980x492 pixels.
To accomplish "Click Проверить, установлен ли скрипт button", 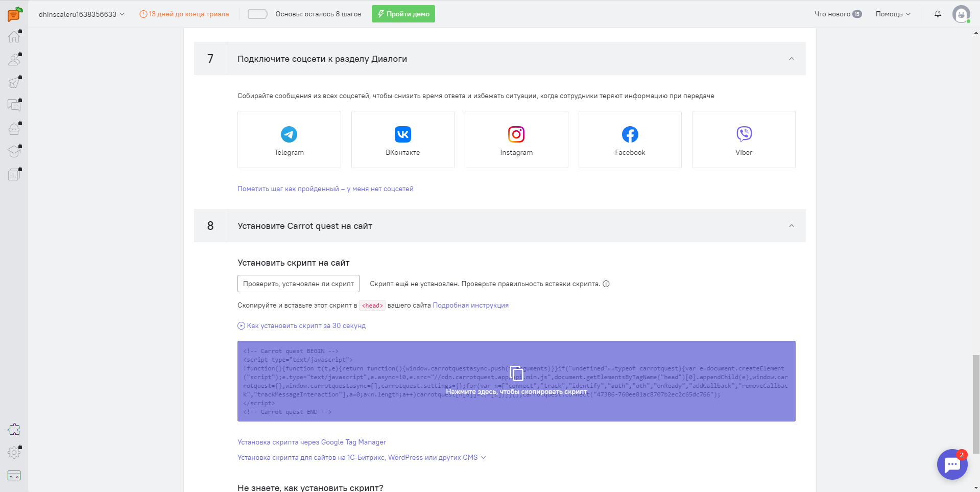I will tap(298, 284).
